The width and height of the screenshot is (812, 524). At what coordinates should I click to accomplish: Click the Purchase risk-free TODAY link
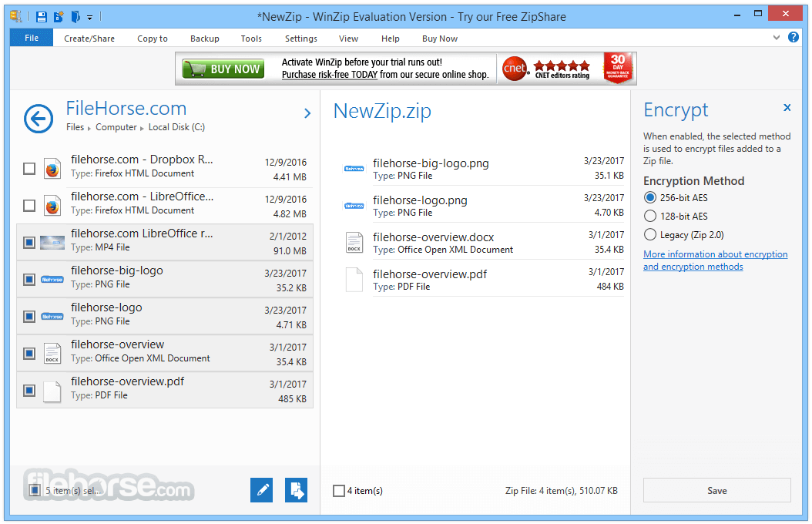[330, 75]
